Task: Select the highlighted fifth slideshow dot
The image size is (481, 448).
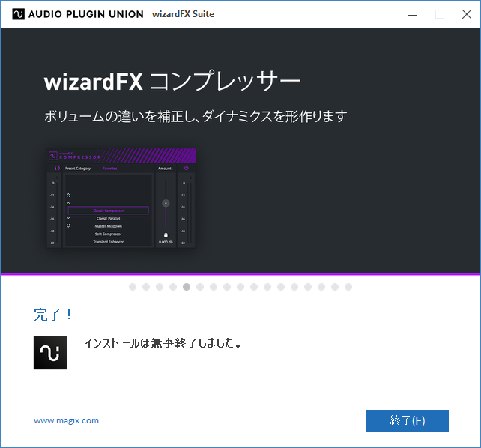Action: [x=187, y=287]
